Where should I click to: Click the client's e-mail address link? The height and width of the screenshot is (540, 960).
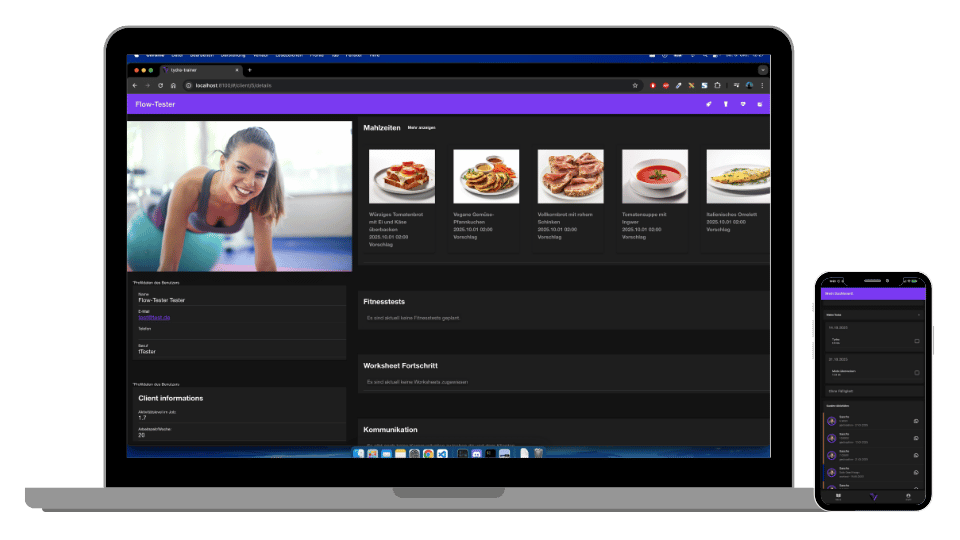[x=154, y=318]
